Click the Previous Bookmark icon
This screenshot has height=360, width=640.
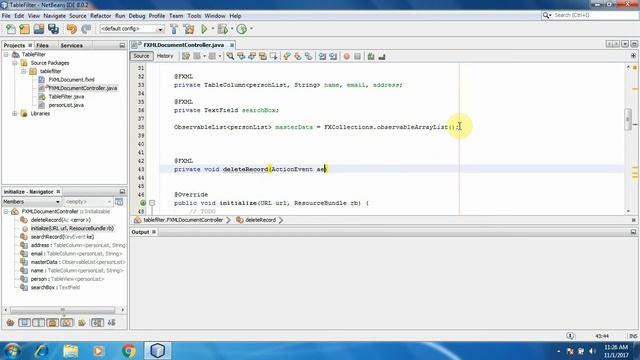point(287,56)
